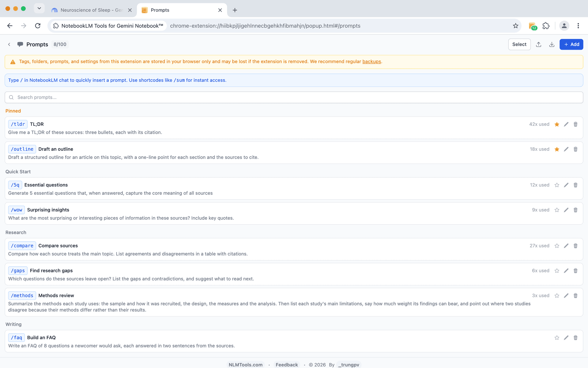Toggle the star on the /faq prompt
Viewport: 588px width, 368px height.
click(557, 338)
